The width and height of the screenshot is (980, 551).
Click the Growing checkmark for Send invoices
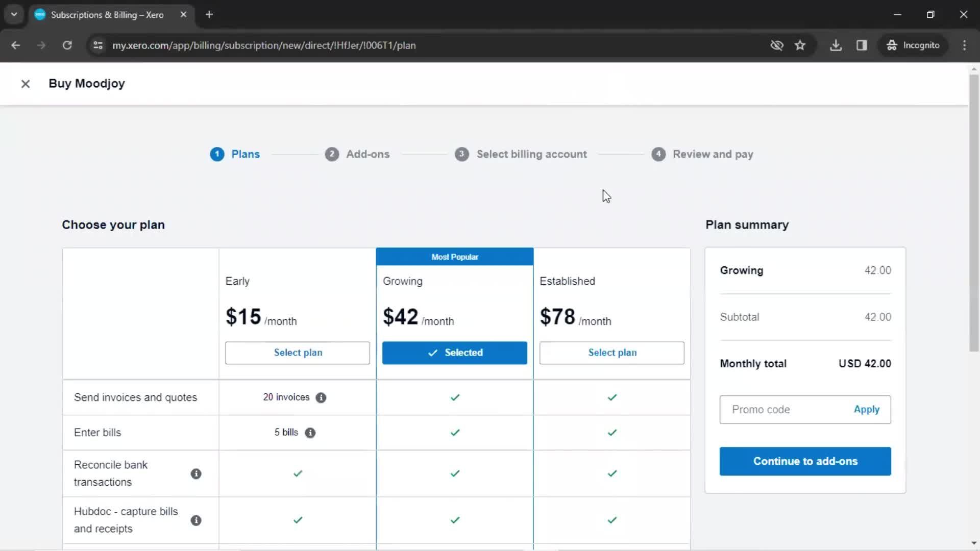[x=455, y=397]
